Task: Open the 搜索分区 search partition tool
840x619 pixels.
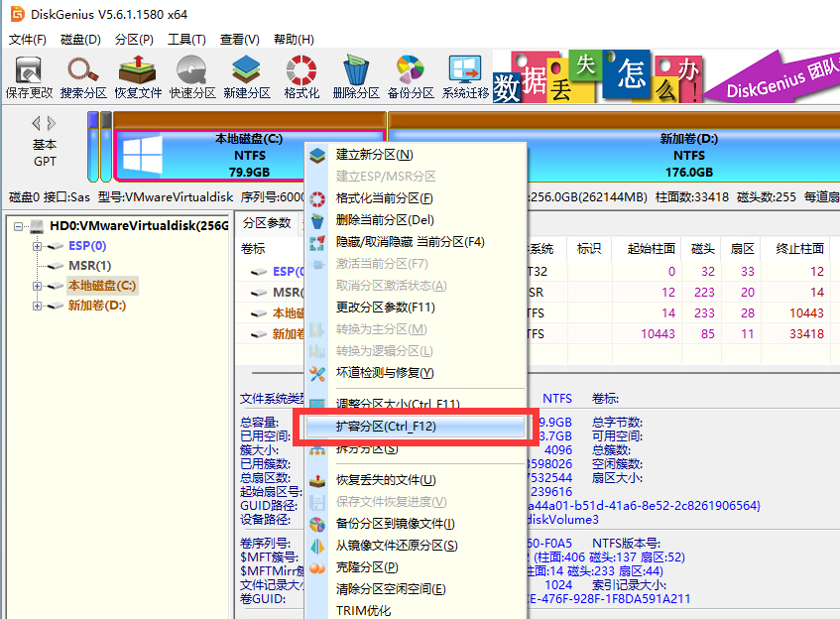Action: (83, 77)
